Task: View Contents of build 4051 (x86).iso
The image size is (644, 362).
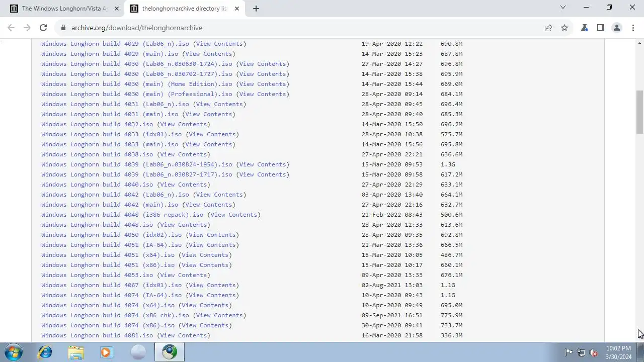Action: [x=205, y=265]
